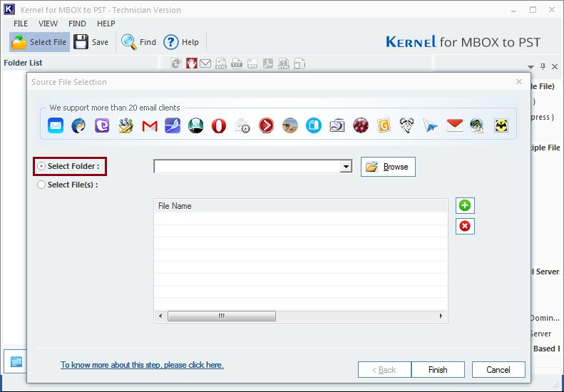Click the calendar icon at bottom left

pyautogui.click(x=16, y=361)
